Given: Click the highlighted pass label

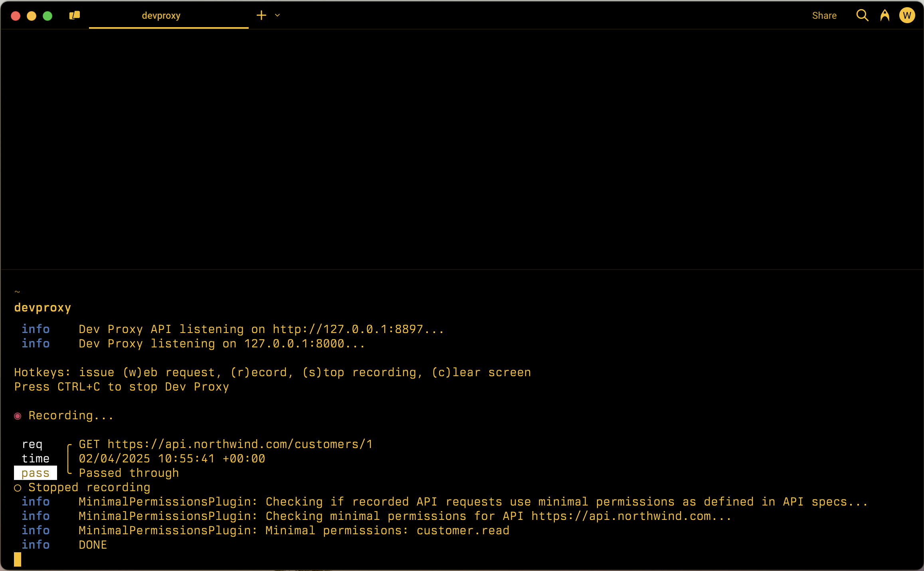Looking at the screenshot, I should tap(35, 473).
